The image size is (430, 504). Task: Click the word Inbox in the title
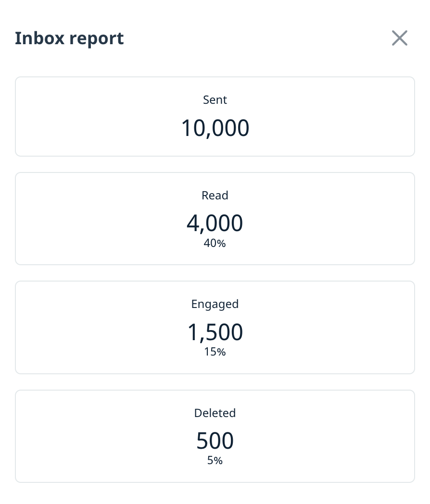[40, 38]
